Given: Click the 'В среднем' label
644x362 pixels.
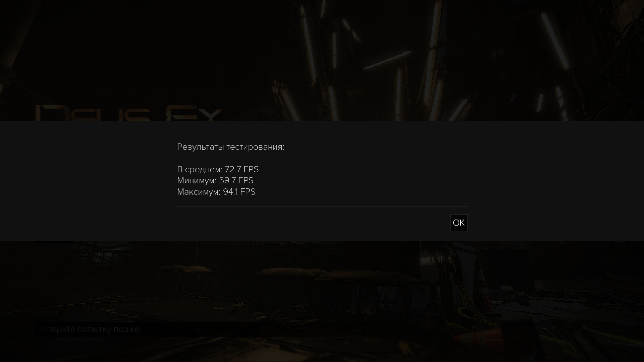Looking at the screenshot, I should click(x=199, y=170).
